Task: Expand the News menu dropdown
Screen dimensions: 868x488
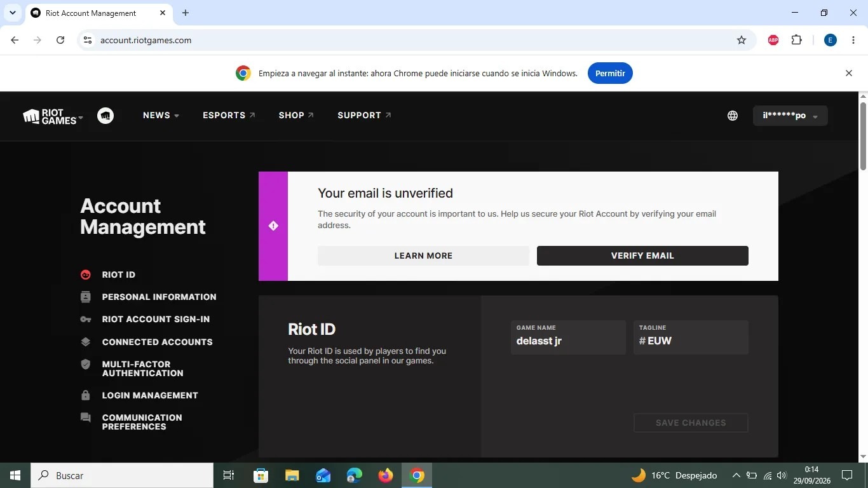Action: point(161,116)
